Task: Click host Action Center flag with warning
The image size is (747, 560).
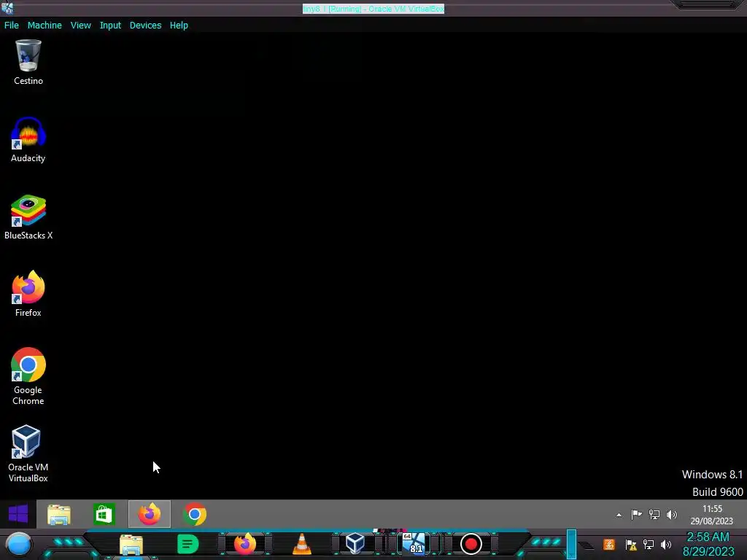Action: [631, 545]
